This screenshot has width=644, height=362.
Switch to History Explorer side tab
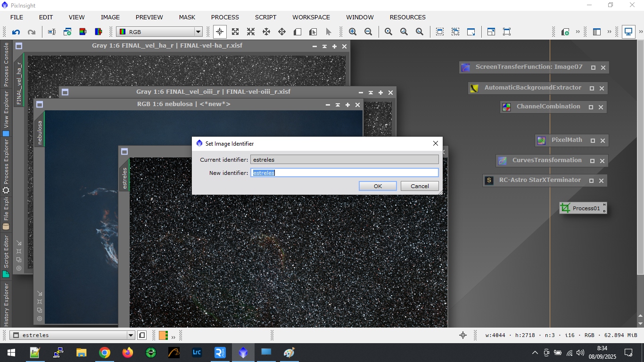(6, 304)
